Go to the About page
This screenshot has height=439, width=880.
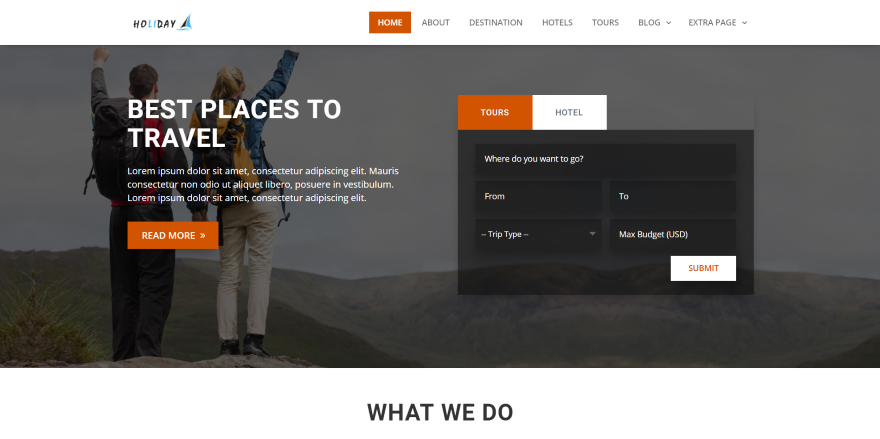pos(436,22)
